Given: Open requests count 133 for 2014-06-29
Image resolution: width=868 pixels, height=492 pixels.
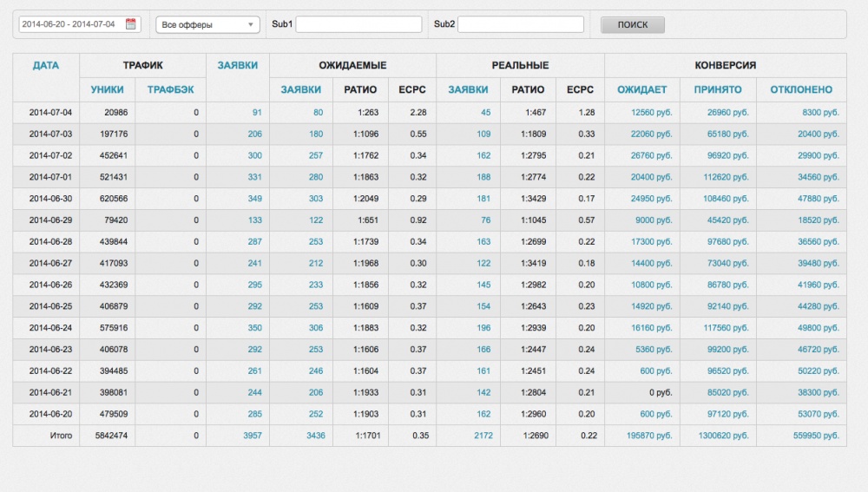Looking at the screenshot, I should tap(254, 220).
